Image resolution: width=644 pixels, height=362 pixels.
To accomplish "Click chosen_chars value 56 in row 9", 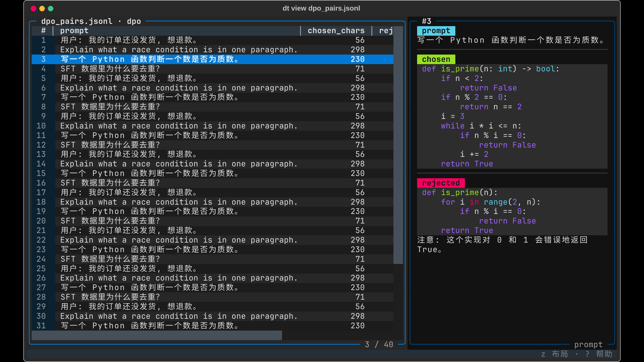I will click(360, 116).
